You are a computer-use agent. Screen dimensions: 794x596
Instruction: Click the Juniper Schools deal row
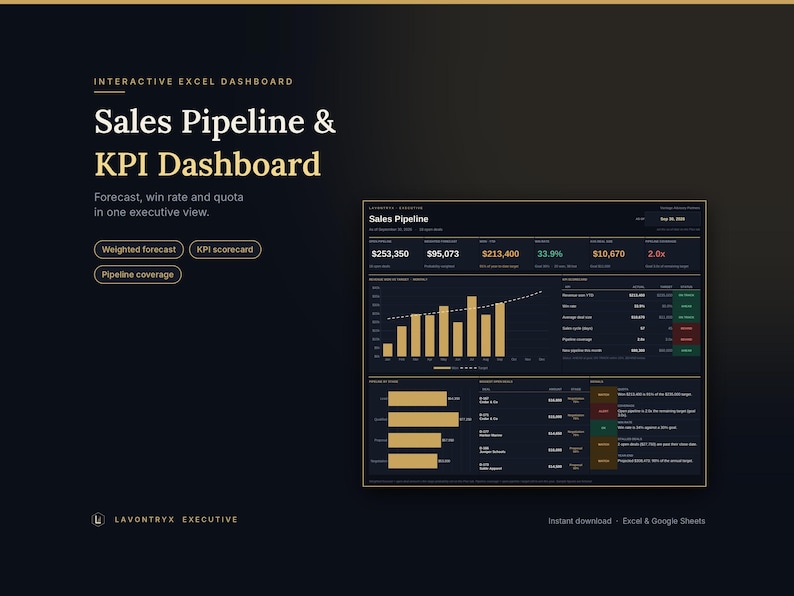coord(533,450)
